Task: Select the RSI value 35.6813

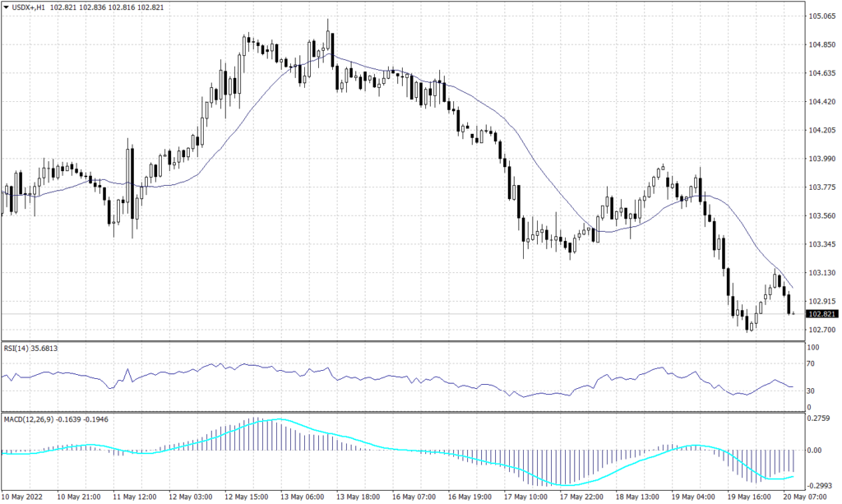Action: tap(45, 348)
